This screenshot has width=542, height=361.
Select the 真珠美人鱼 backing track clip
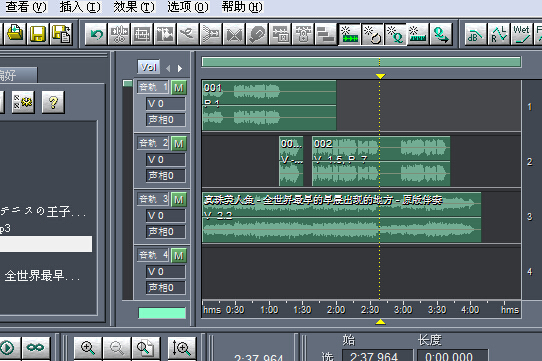tap(342, 217)
